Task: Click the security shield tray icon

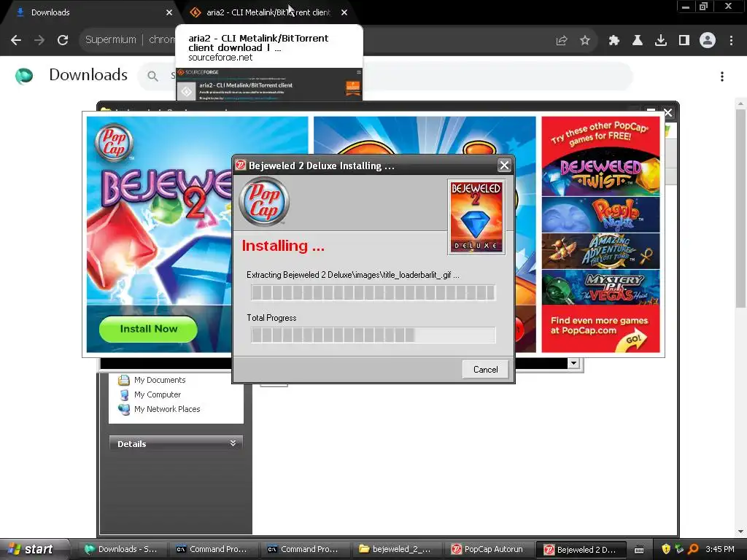Action: (666, 549)
